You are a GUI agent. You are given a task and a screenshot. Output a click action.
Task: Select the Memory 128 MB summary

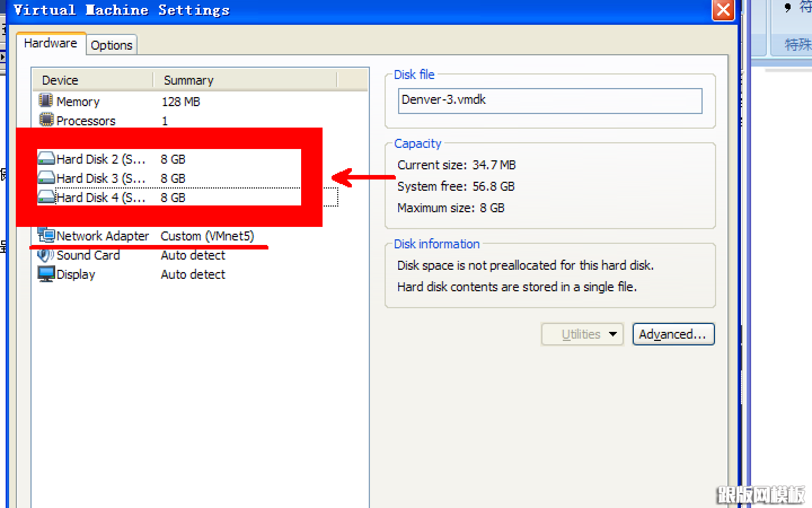point(180,102)
